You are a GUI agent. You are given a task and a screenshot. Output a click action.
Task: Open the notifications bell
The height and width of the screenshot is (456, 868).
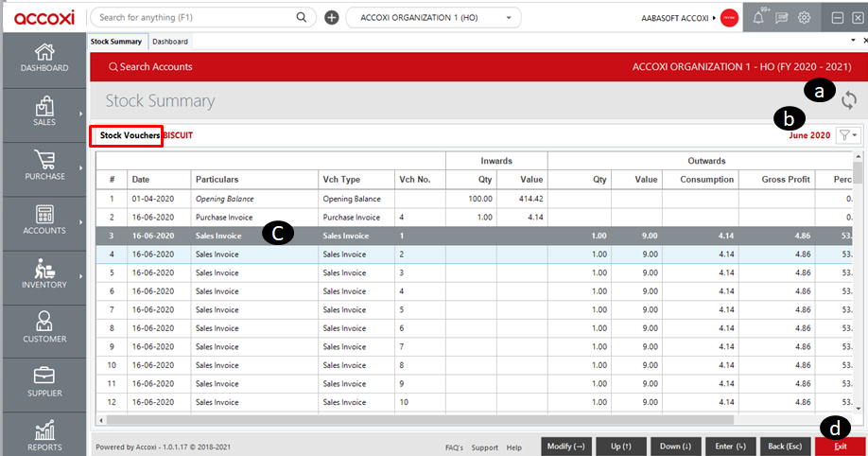[758, 18]
